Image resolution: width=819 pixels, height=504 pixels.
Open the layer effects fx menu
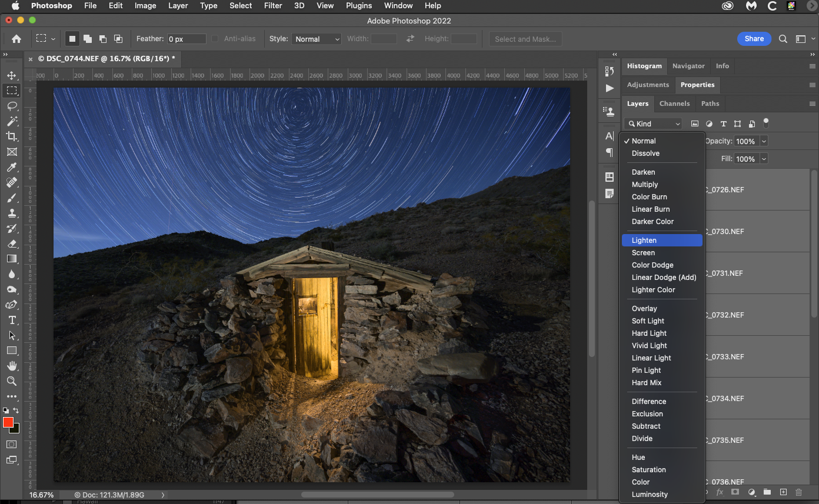point(720,492)
